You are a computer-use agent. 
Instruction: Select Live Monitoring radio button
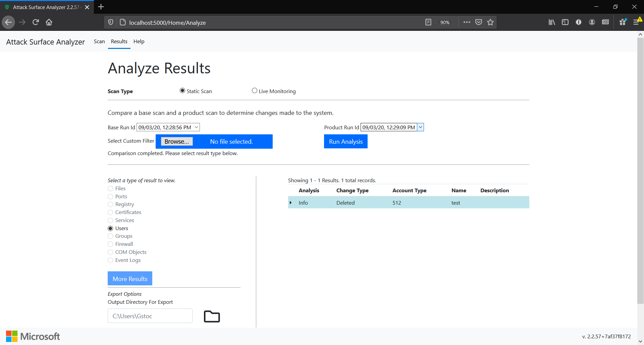click(x=255, y=91)
